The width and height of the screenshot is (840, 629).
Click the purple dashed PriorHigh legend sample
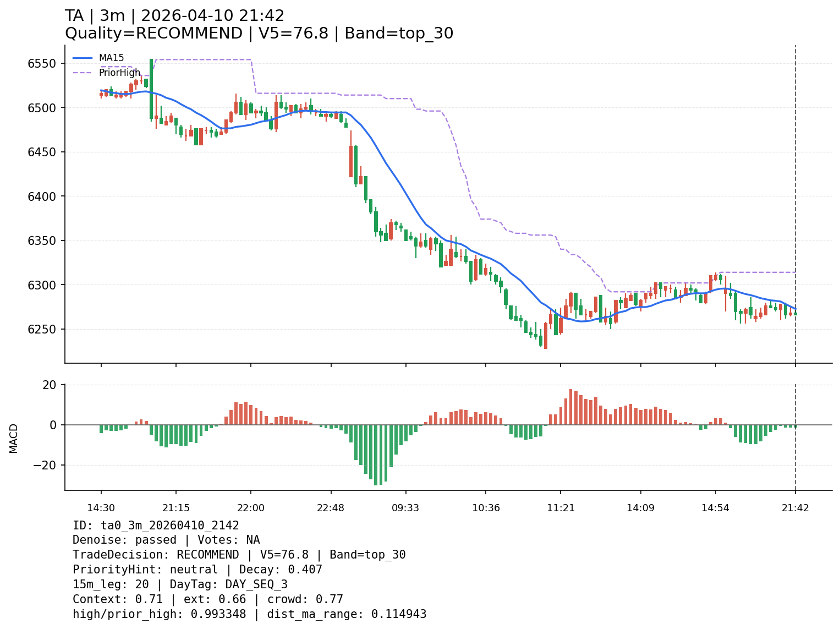tap(83, 73)
